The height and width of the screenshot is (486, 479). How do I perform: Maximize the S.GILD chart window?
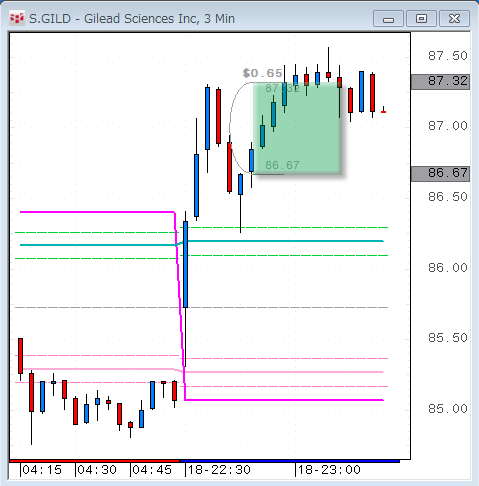coord(421,19)
